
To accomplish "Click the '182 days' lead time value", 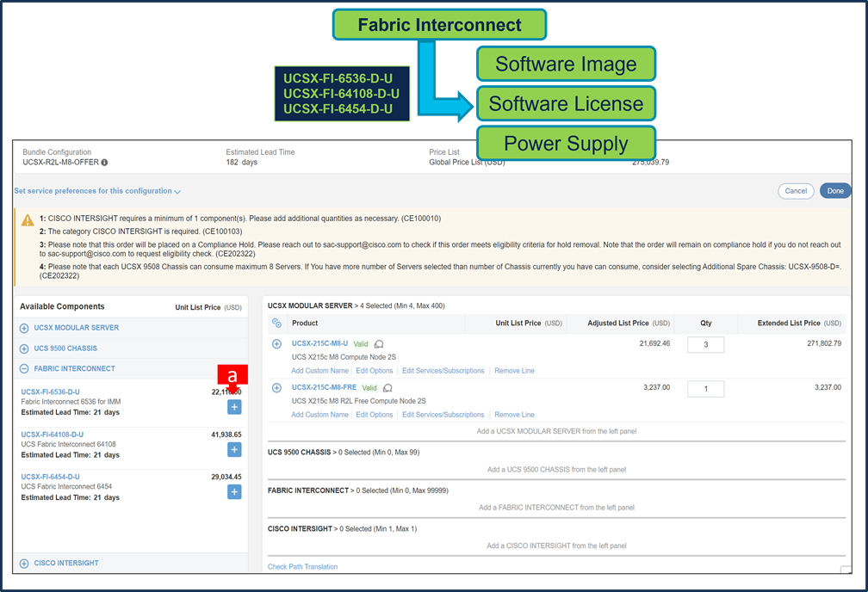I will pyautogui.click(x=241, y=162).
